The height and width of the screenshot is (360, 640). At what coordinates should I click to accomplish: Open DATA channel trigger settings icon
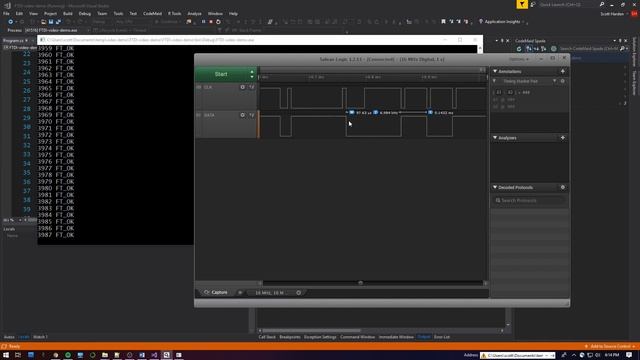[251, 115]
